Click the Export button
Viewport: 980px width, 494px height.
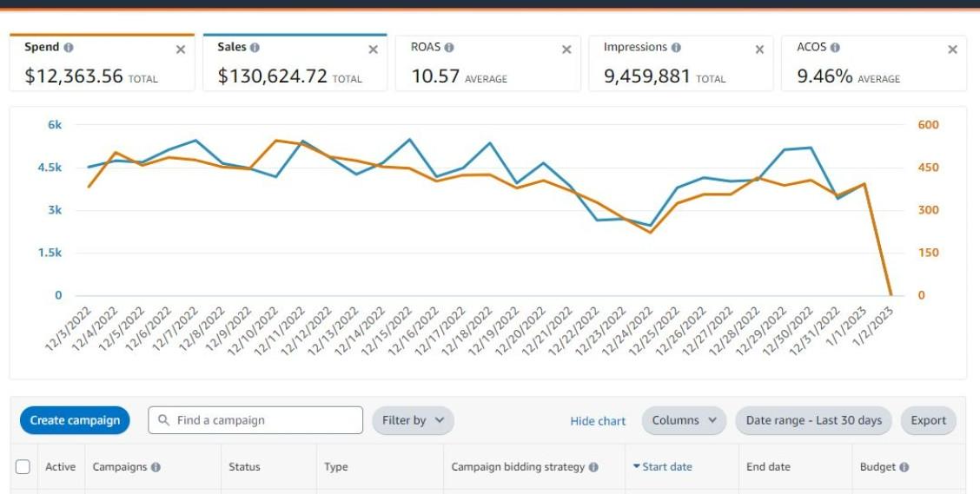(928, 420)
